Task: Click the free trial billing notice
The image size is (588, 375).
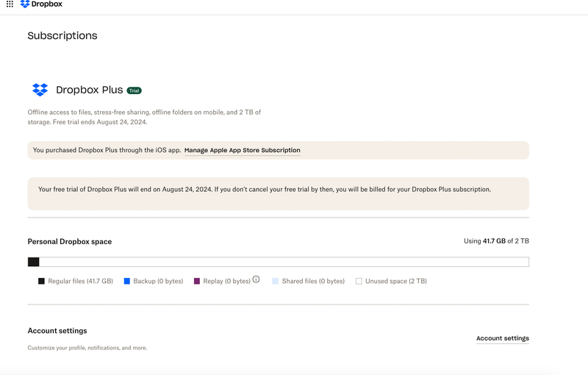Action: (x=265, y=189)
